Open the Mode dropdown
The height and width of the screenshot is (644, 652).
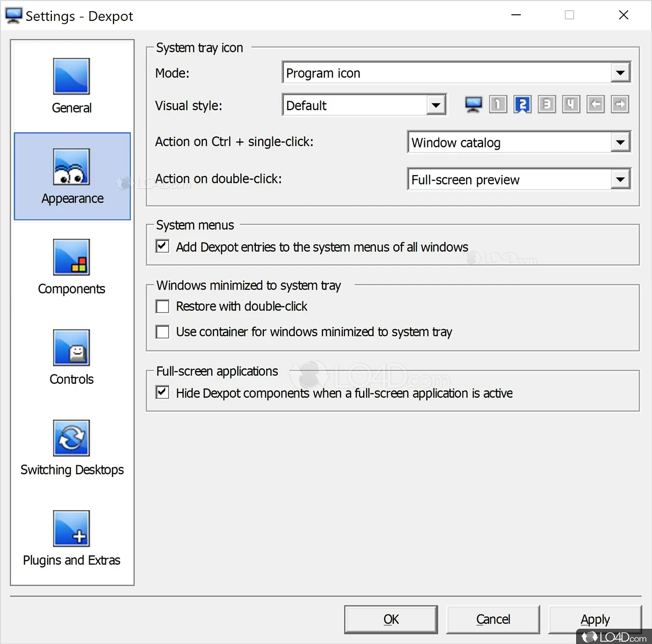click(620, 72)
